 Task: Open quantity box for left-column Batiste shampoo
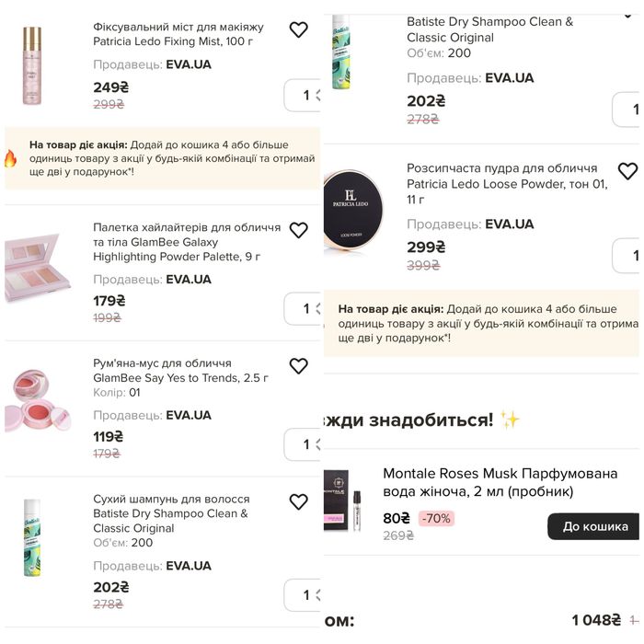(x=304, y=595)
